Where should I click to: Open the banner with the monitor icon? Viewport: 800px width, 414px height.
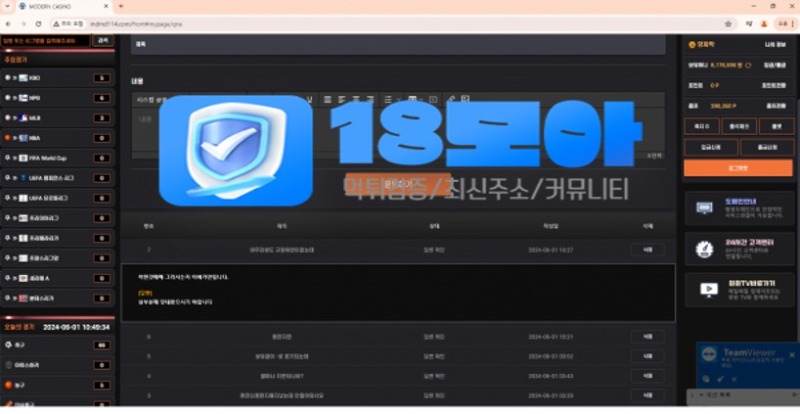point(739,208)
